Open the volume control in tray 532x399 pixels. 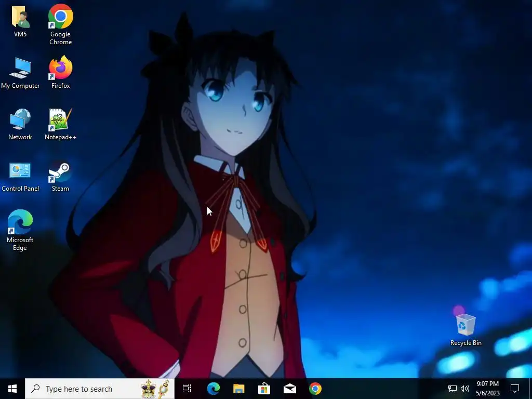coord(465,389)
